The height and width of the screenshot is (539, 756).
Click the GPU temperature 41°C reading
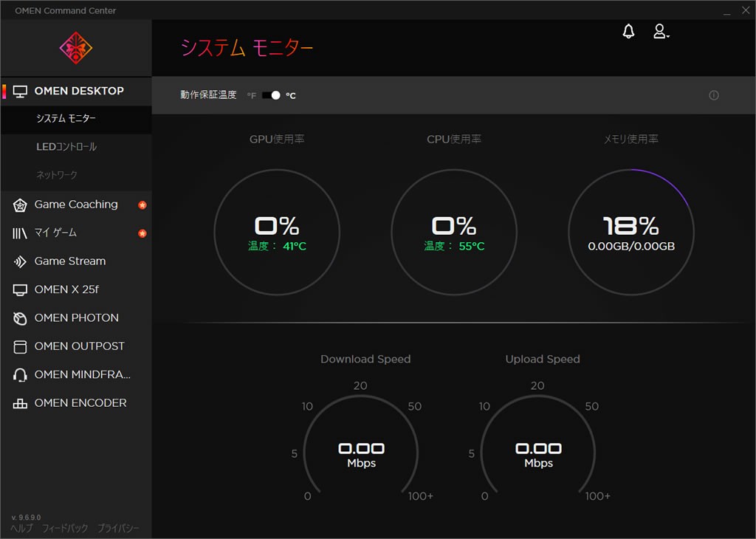pyautogui.click(x=278, y=247)
